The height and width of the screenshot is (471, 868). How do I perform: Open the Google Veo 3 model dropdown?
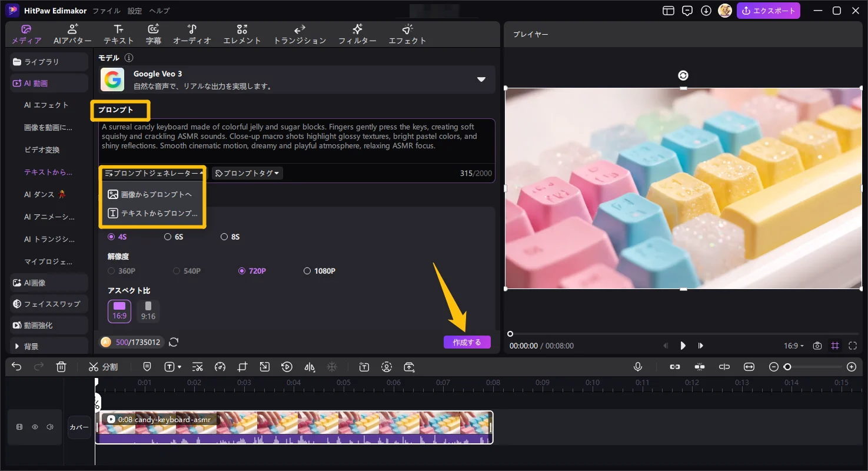[481, 79]
